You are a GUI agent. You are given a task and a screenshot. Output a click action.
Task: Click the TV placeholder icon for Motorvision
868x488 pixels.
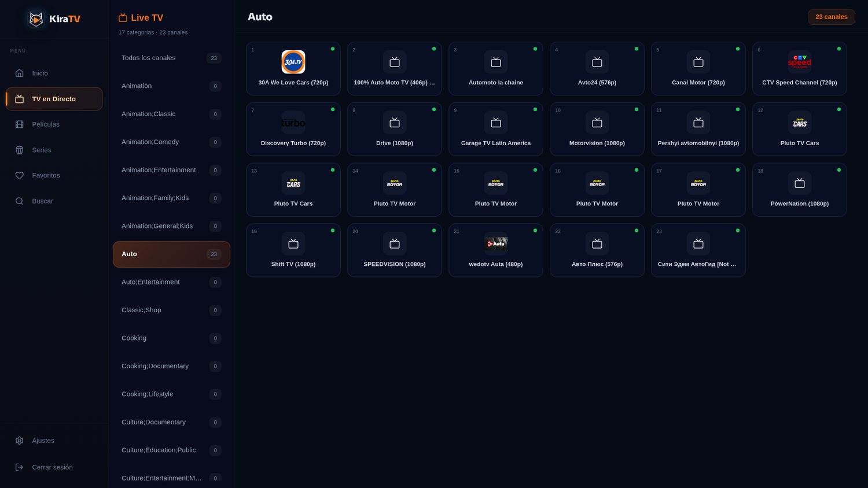pyautogui.click(x=597, y=123)
